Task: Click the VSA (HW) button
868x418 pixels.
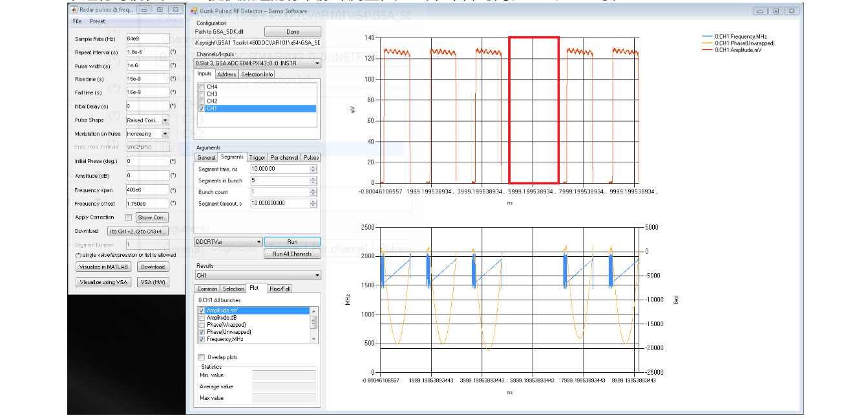Action: [153, 282]
